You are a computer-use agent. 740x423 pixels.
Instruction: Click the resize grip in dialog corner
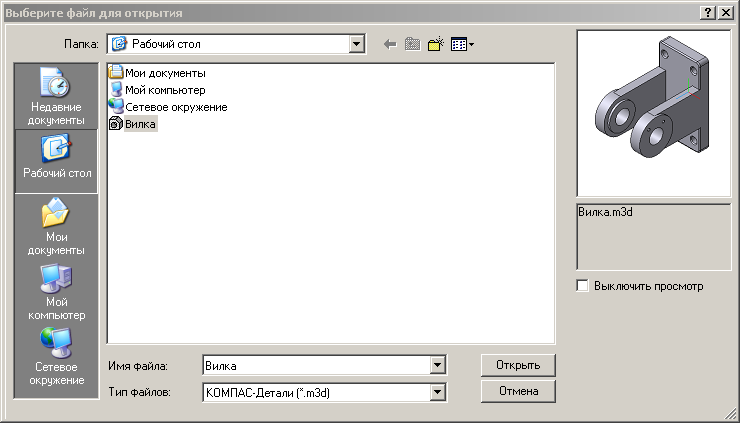click(730, 413)
